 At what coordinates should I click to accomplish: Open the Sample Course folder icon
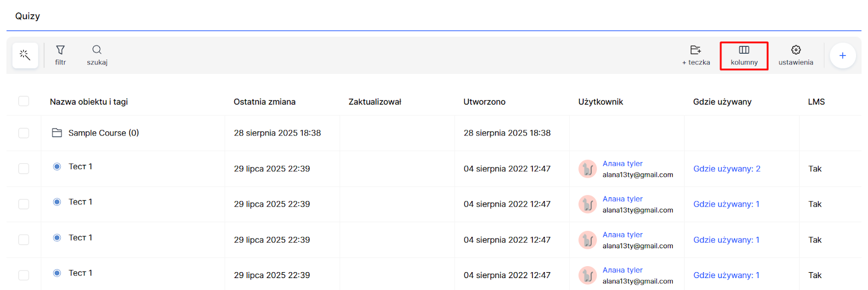point(57,133)
